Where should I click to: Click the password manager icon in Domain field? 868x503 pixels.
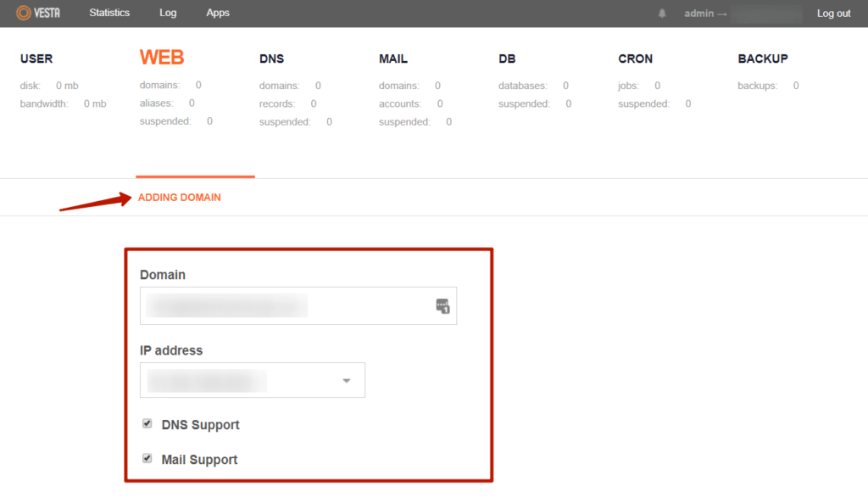(442, 306)
